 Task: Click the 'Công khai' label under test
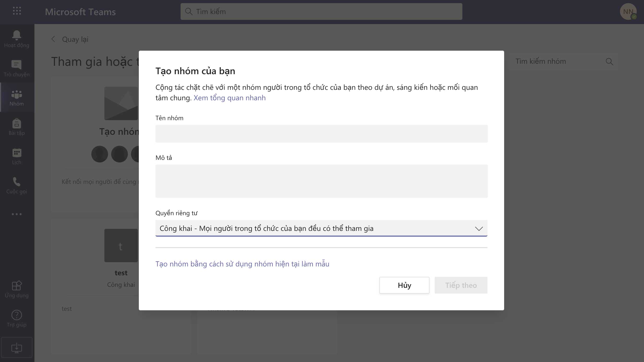click(121, 285)
